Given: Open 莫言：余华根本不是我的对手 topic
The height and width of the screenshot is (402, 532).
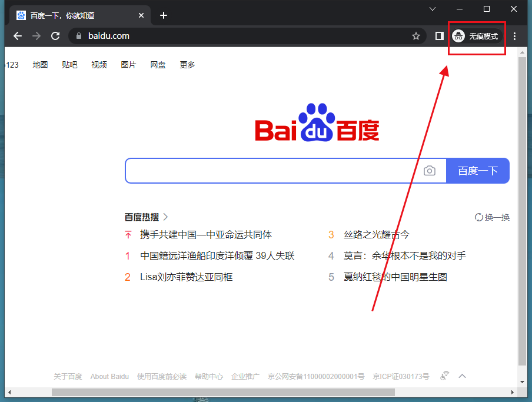Looking at the screenshot, I should coord(405,256).
